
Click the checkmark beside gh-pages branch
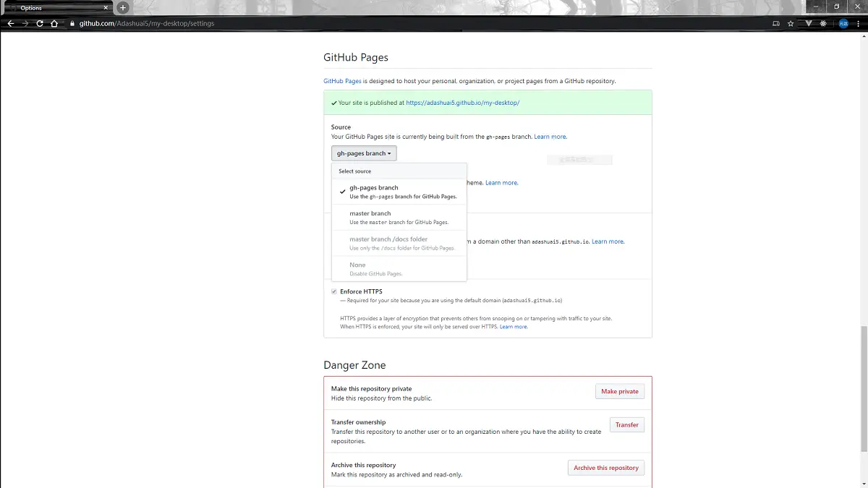tap(342, 192)
